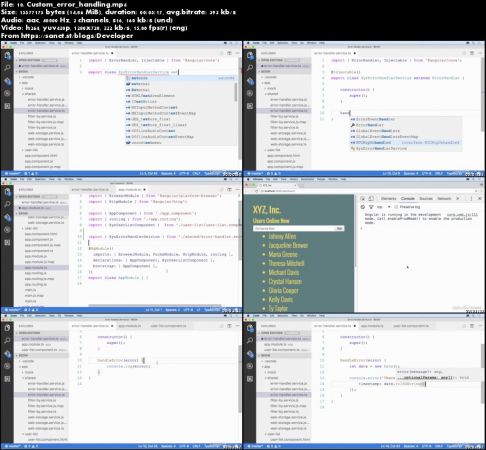Open Explorer icon in bottom-left VS Code frame

click(x=7, y=328)
